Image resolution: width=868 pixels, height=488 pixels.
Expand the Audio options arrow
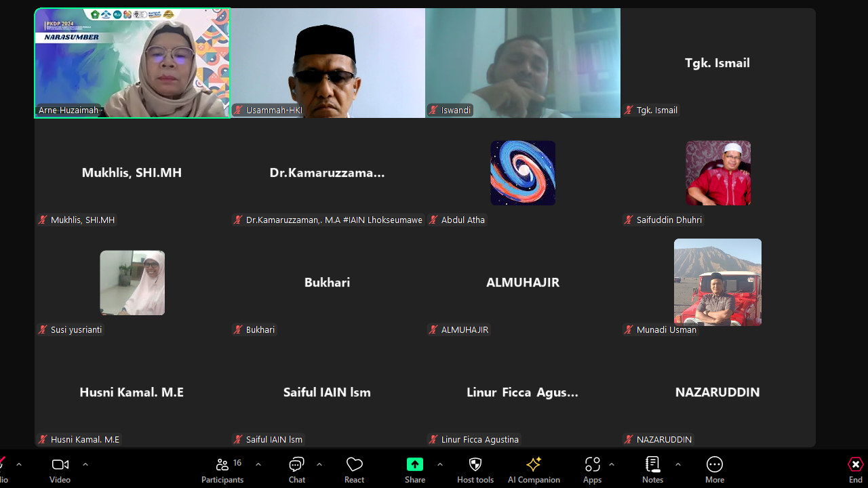pos(19,464)
